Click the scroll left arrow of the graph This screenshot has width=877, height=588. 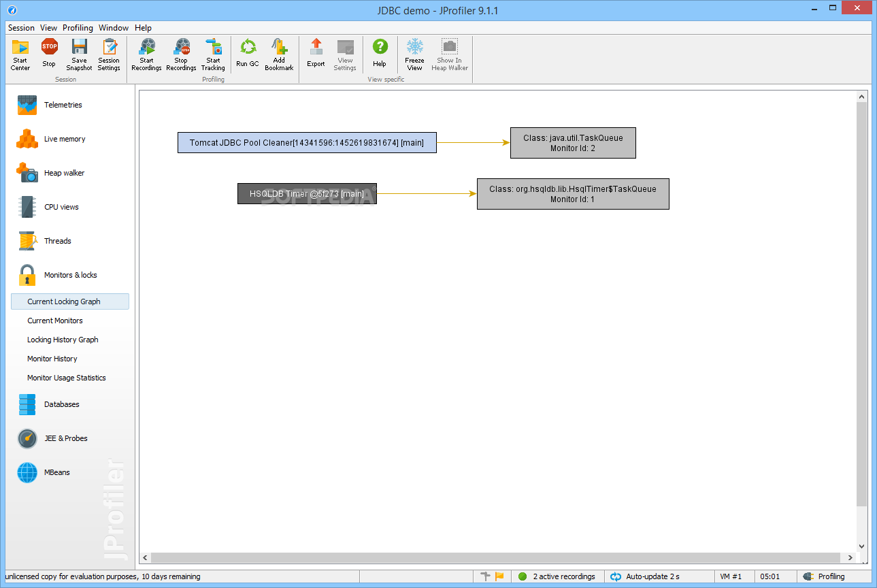145,557
